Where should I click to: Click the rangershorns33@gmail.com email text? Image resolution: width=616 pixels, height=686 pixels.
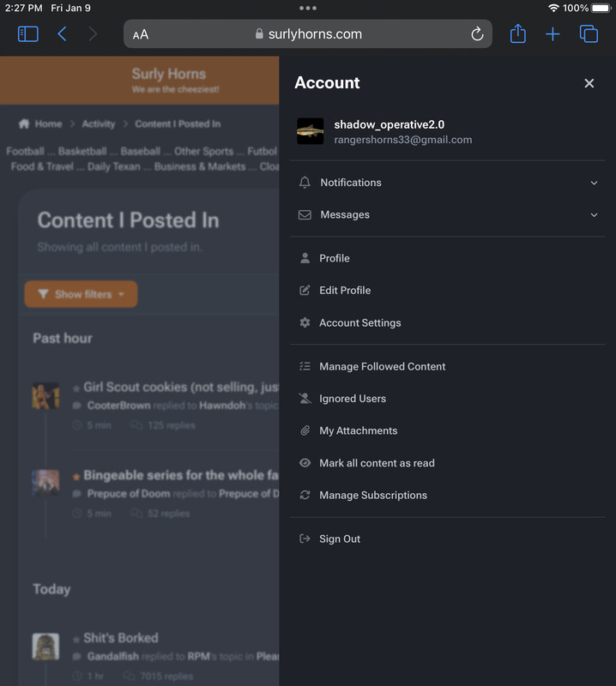click(x=402, y=140)
